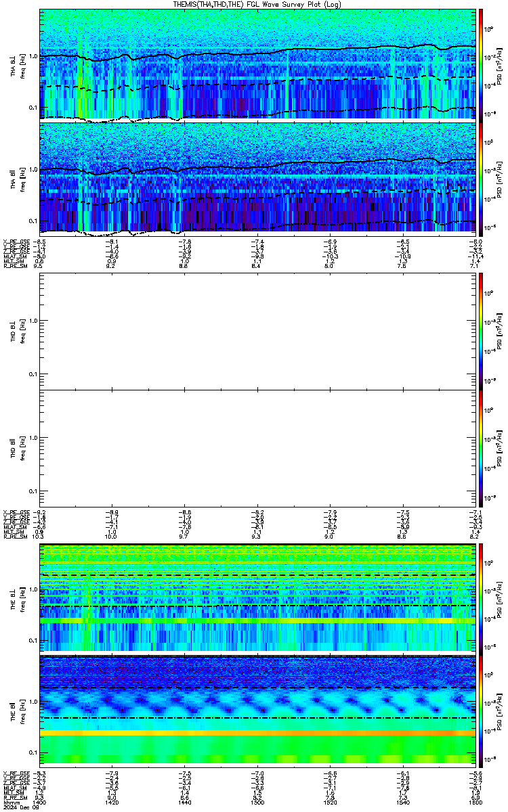508x812 pixels.
Task: Click the '1.0' frequency tick on THD B-perpendicular axis
Action: 33,321
